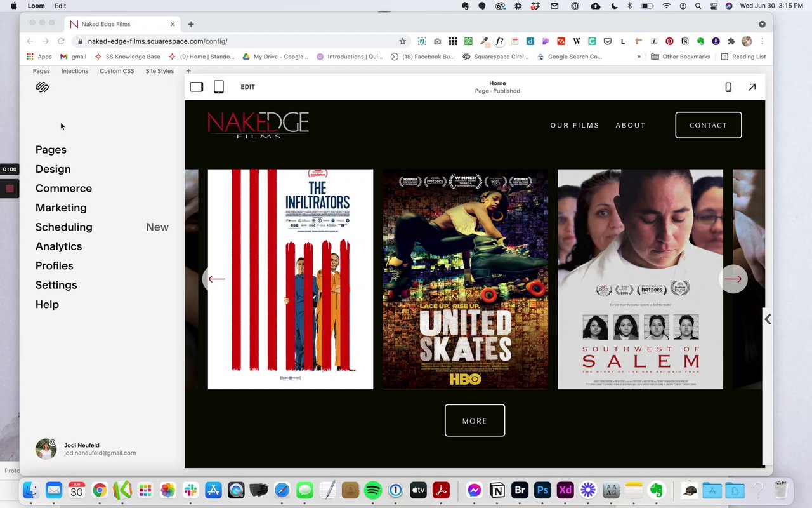Expand preview to full screen arrow icon
This screenshot has height=508, width=812.
click(x=752, y=87)
